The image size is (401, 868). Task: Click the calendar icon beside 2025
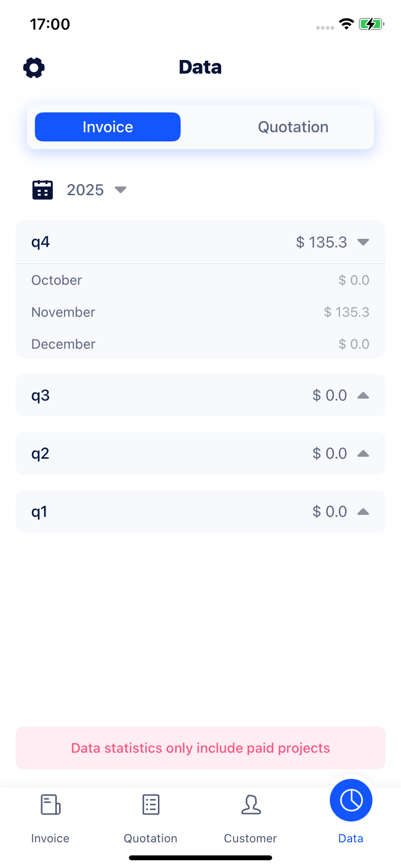[x=43, y=190]
